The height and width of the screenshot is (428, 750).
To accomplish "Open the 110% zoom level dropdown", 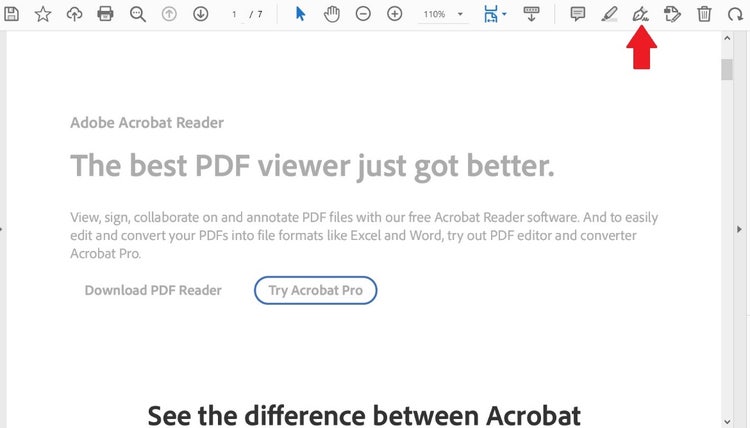I will pyautogui.click(x=443, y=14).
